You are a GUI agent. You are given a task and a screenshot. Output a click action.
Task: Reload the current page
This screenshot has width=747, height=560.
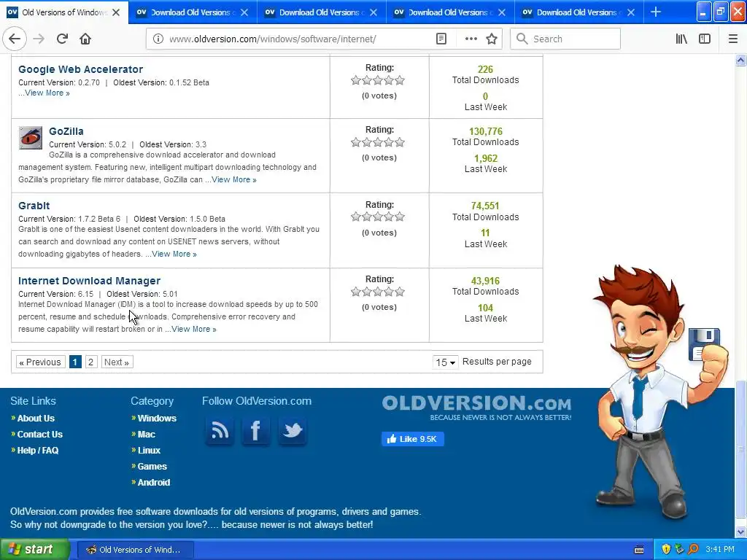[62, 39]
